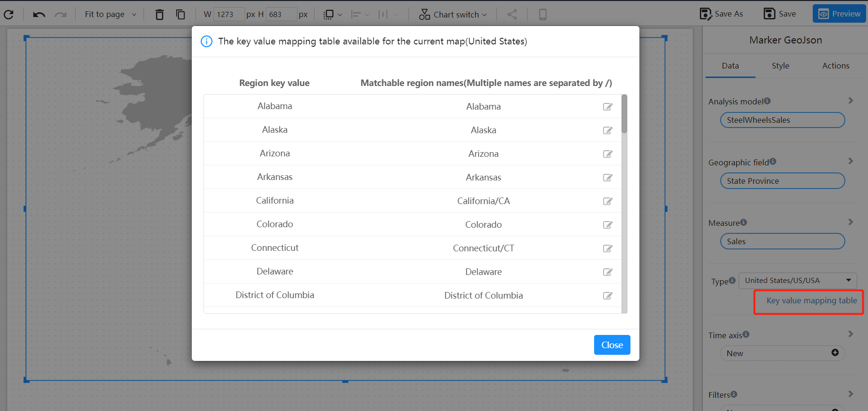Expand the Geographic field section arrow
The width and height of the screenshot is (868, 411).
point(851,161)
